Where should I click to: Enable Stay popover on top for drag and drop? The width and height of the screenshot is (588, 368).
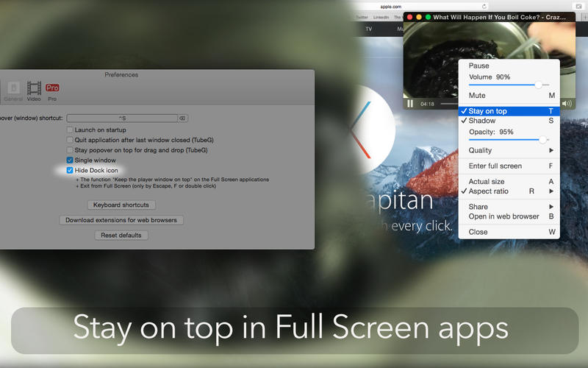tap(70, 150)
